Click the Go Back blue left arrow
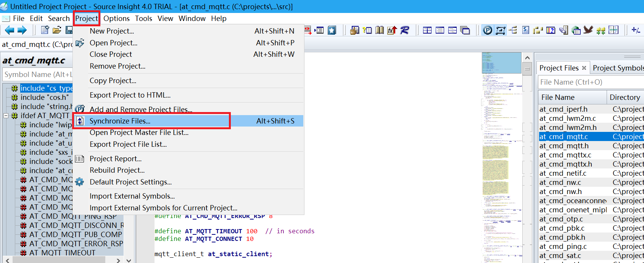644x263 pixels. point(10,30)
